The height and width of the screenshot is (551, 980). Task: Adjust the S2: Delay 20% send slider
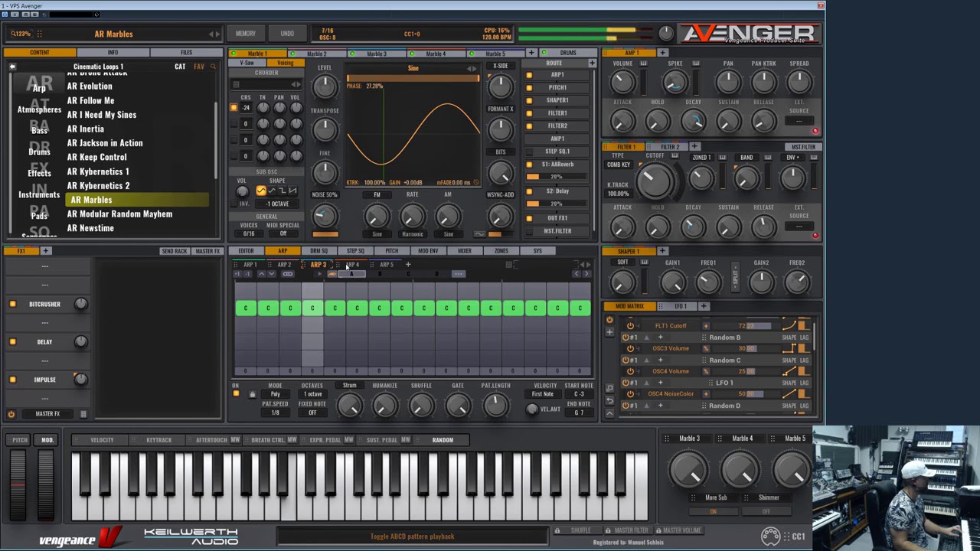557,204
